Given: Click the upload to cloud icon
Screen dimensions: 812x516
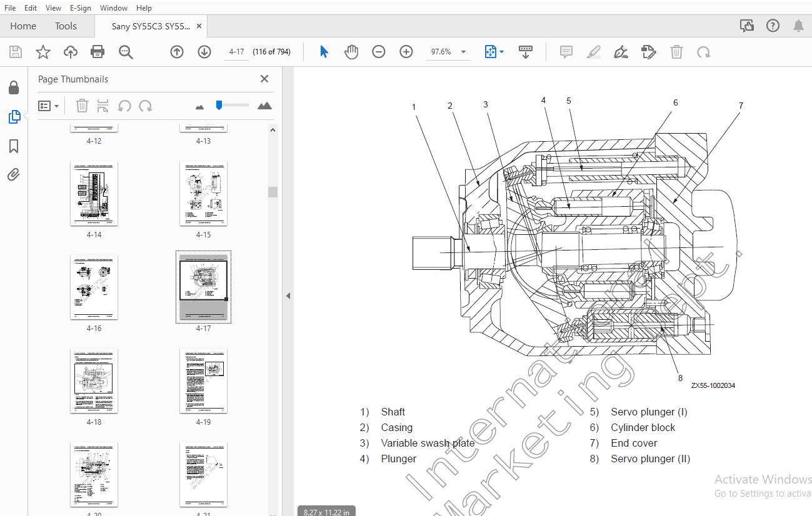Looking at the screenshot, I should [x=71, y=52].
